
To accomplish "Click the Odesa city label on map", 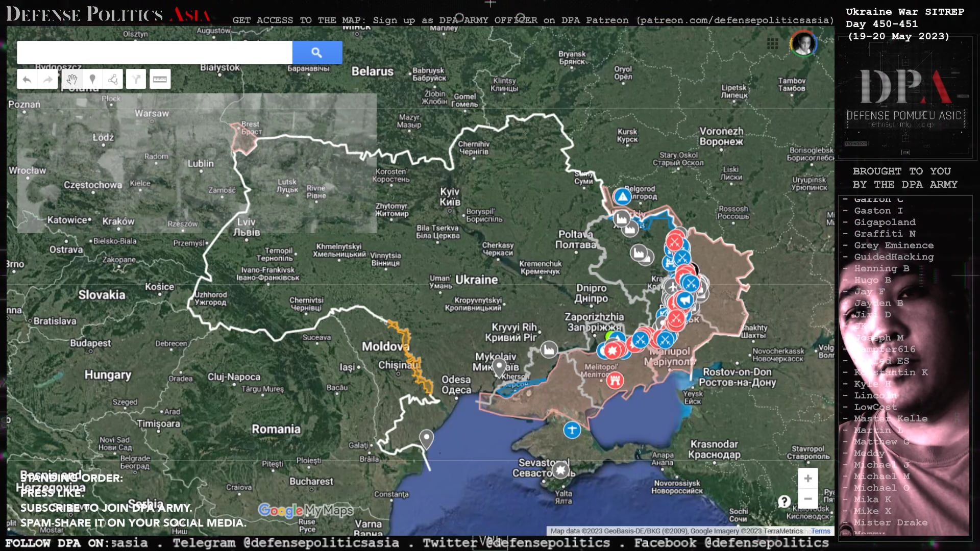I will click(456, 385).
